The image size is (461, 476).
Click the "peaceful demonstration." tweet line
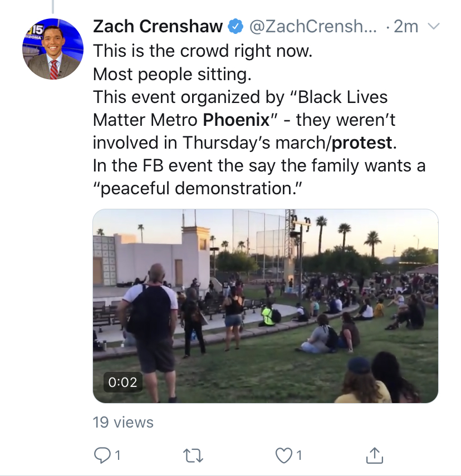(x=198, y=189)
